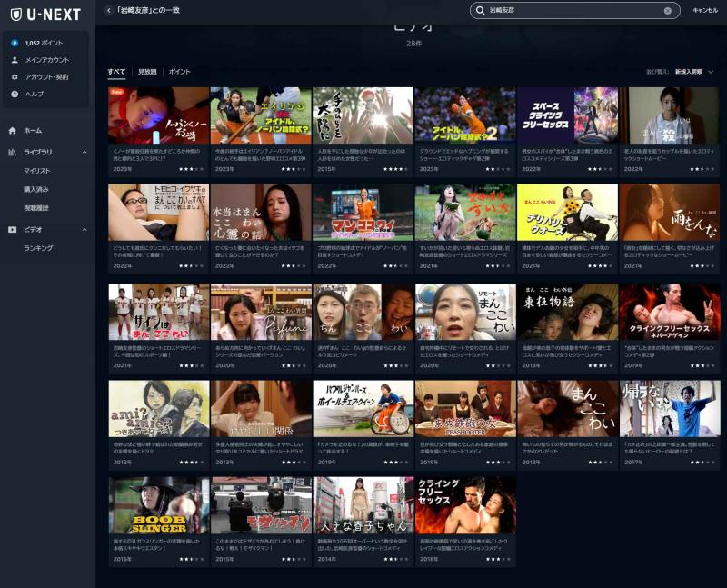This screenshot has height=588, width=727.
Task: Switch to the 見放題 tab
Action: tap(147, 72)
